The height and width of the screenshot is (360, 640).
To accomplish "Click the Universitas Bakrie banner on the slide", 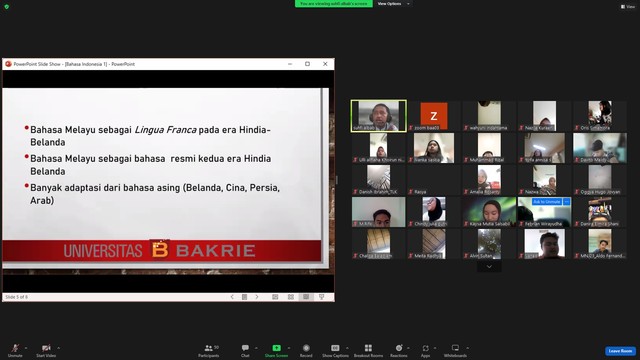I will (x=162, y=250).
